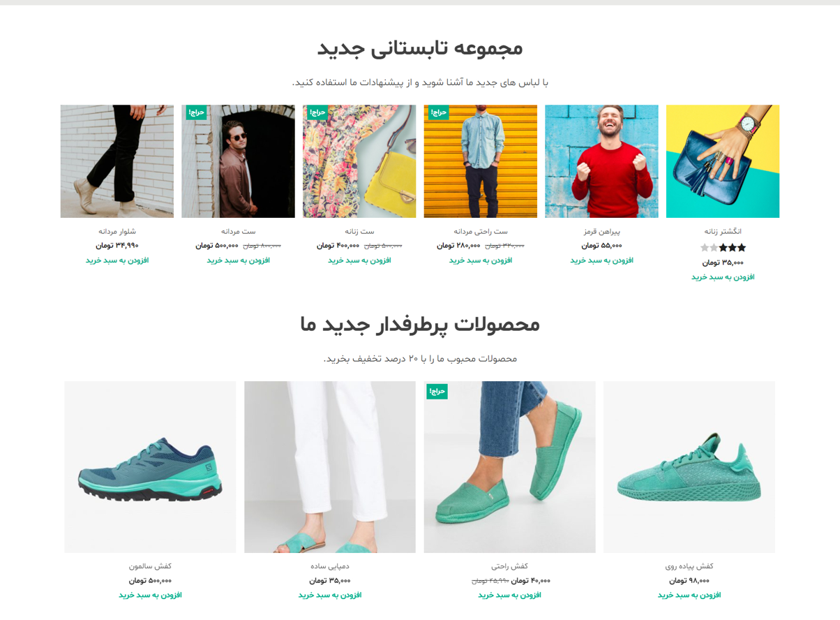This screenshot has height=620, width=840.
Task: Add دمپایی ساده to cart
Action: pyautogui.click(x=330, y=595)
